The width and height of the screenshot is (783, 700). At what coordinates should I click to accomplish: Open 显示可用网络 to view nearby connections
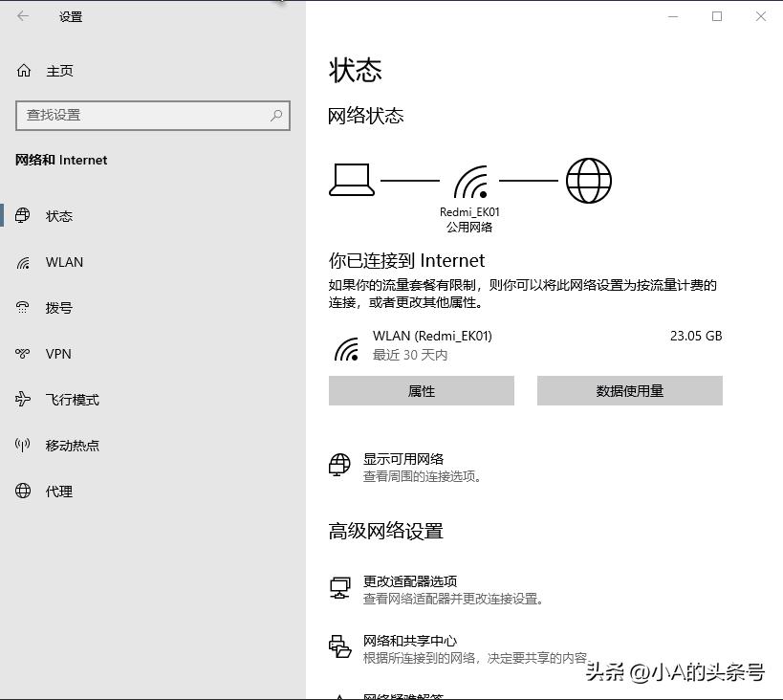(404, 458)
